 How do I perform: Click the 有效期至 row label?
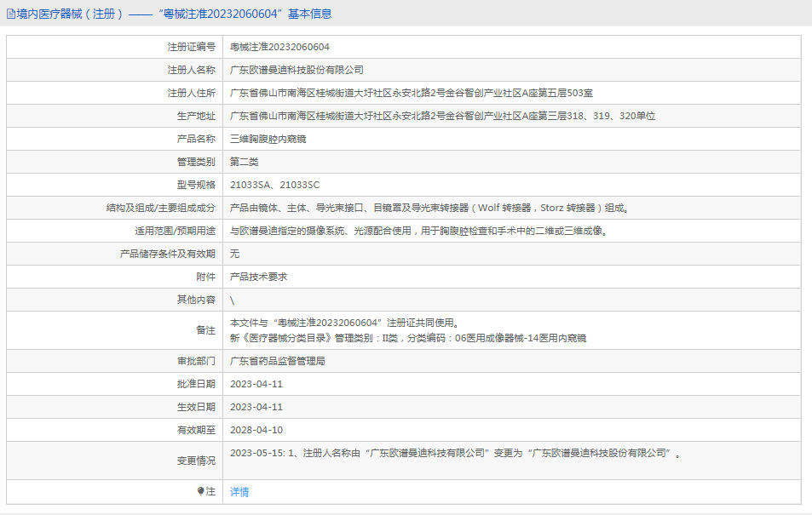click(196, 430)
